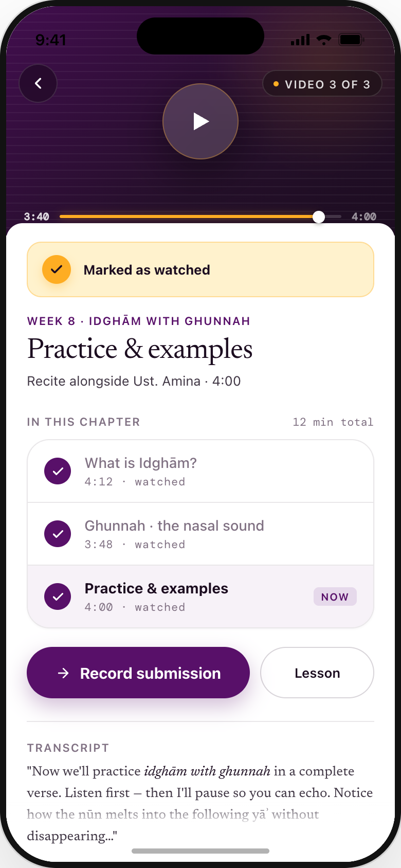Tap the Wi-Fi status icon
Viewport: 401px width, 868px height.
click(x=324, y=40)
